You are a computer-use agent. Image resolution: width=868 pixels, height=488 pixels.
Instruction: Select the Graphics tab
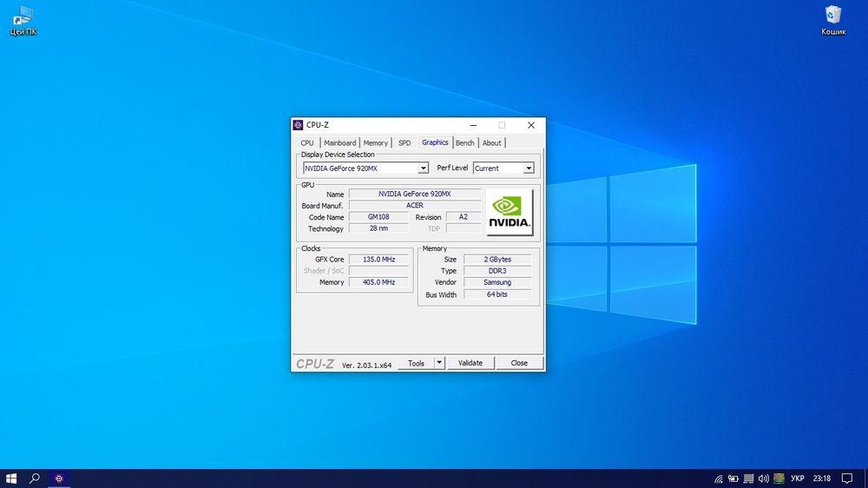pyautogui.click(x=435, y=142)
